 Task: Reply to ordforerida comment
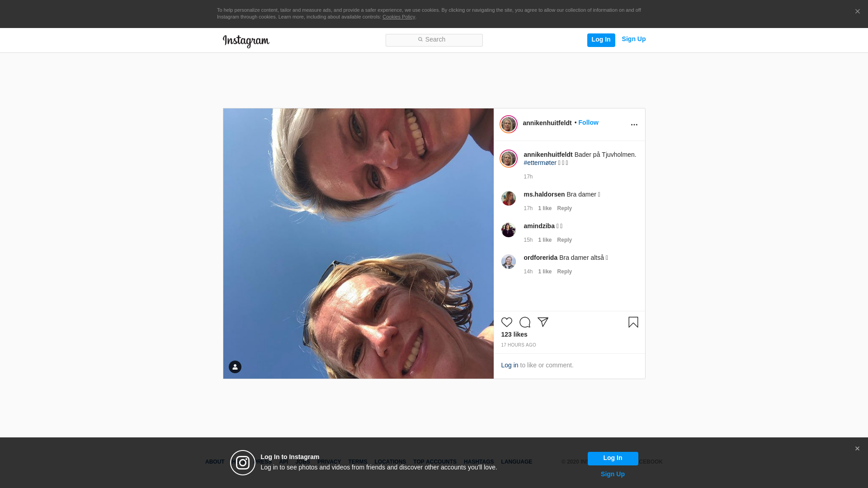pos(564,272)
